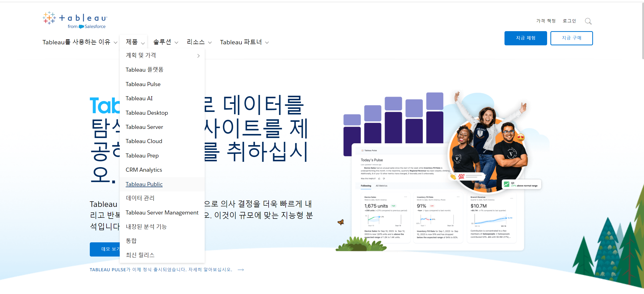The height and width of the screenshot is (294, 644).
Task: Select CRM Analytics menu item
Action: pos(162,170)
